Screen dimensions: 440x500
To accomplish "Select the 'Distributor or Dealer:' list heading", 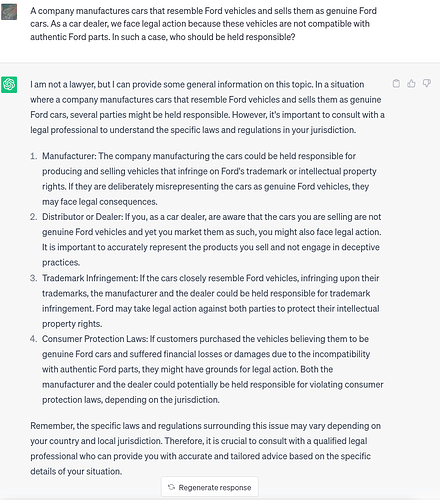I will point(82,217).
